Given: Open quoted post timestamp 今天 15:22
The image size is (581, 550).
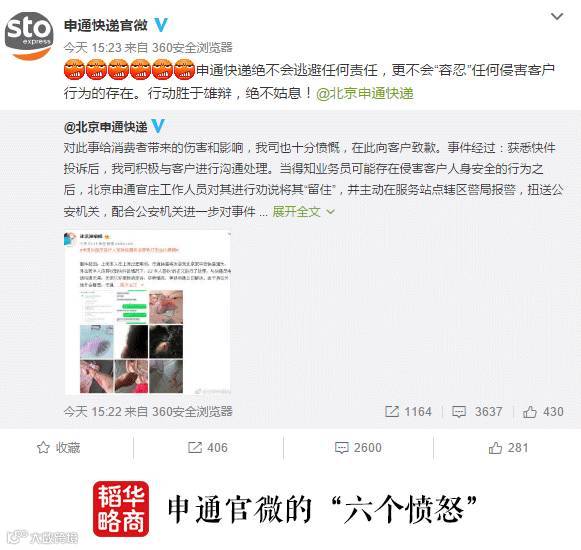Looking at the screenshot, I should point(93,411).
